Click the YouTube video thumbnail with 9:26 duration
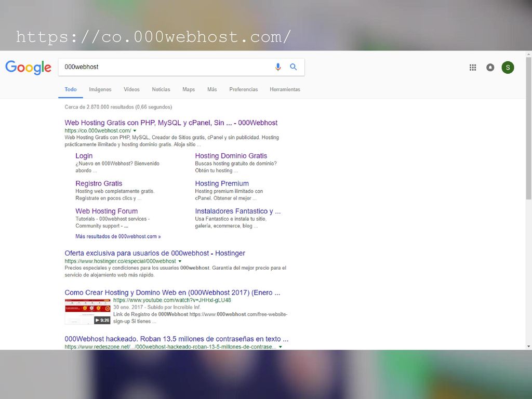The width and height of the screenshot is (532, 399). 87,312
